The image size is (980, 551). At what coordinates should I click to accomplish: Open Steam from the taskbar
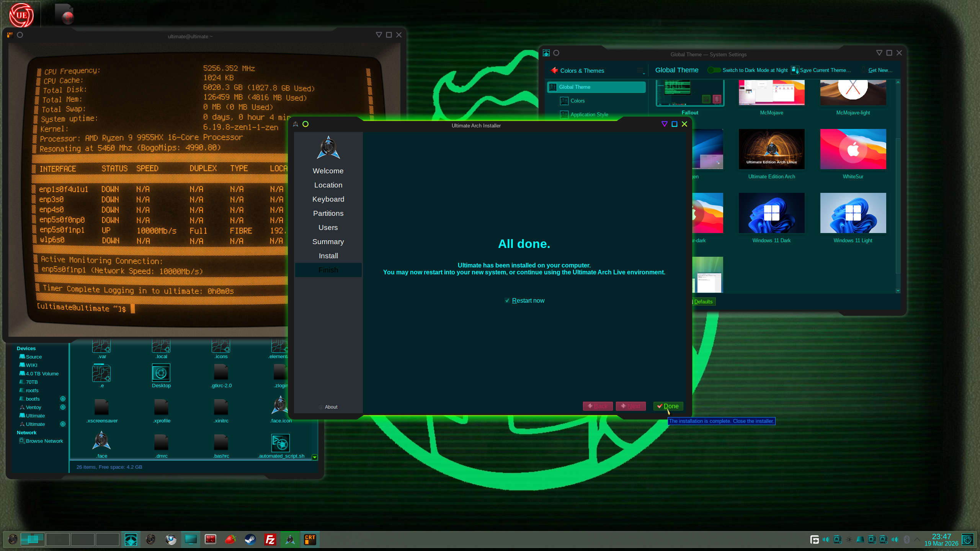point(250,540)
